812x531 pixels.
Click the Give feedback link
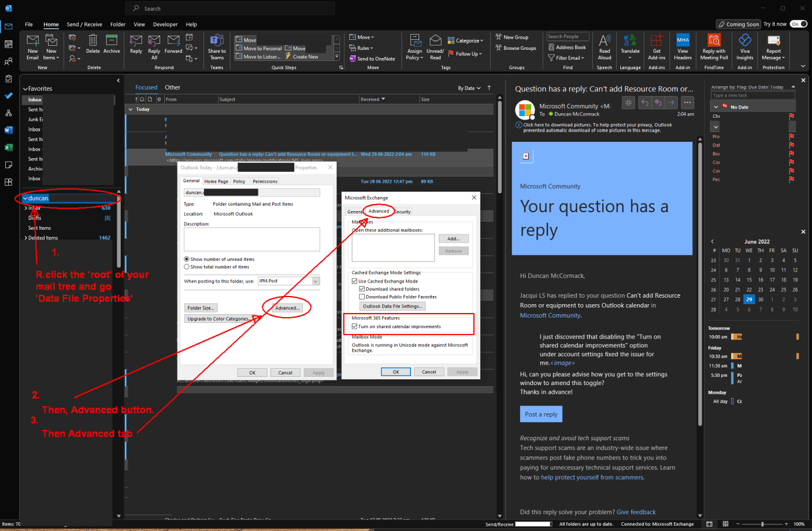636,512
